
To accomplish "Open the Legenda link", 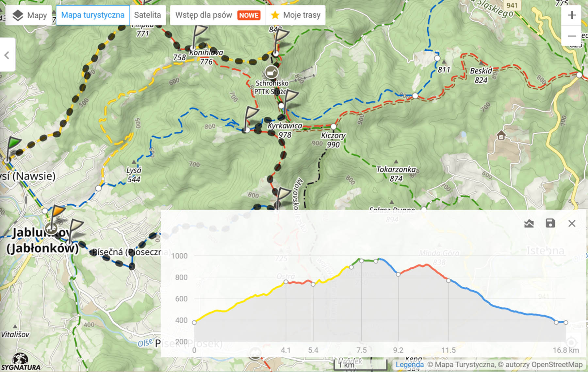I will click(409, 364).
